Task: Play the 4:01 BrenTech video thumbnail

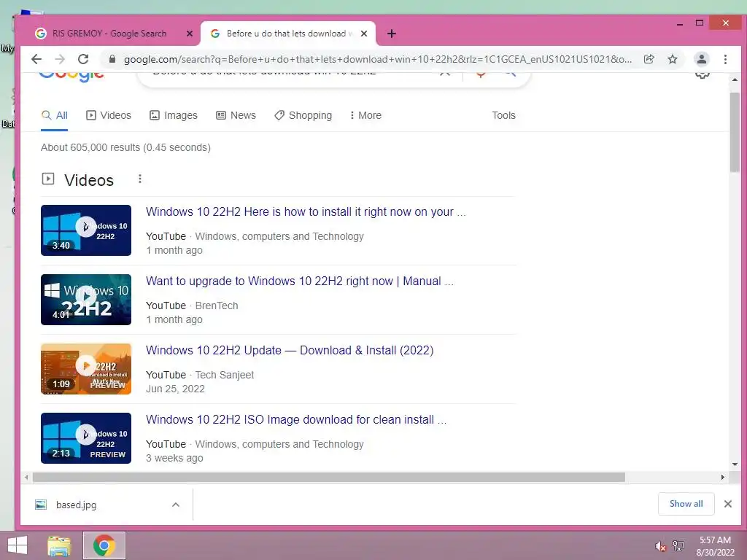Action: [x=86, y=300]
